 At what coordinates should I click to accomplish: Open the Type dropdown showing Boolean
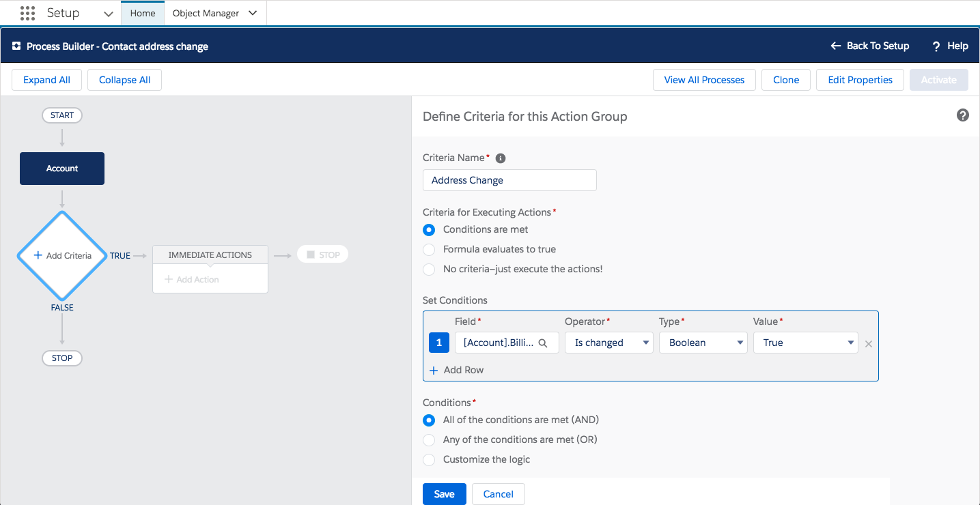[703, 343]
